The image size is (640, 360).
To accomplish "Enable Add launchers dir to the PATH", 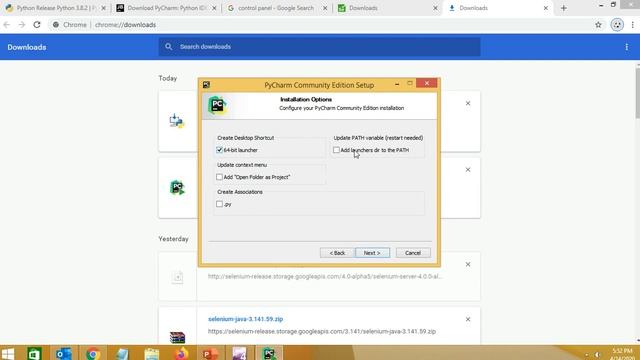I will click(x=336, y=150).
